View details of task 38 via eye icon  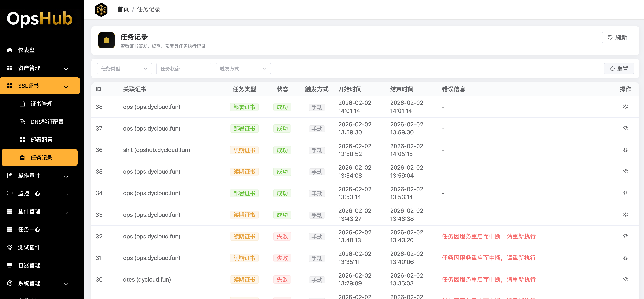click(x=625, y=107)
